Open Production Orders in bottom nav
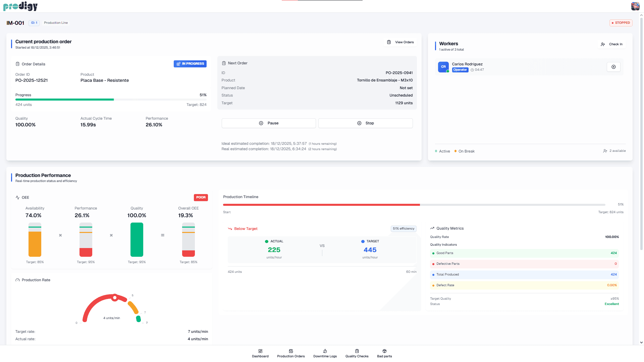The image size is (644, 362). tap(291, 353)
